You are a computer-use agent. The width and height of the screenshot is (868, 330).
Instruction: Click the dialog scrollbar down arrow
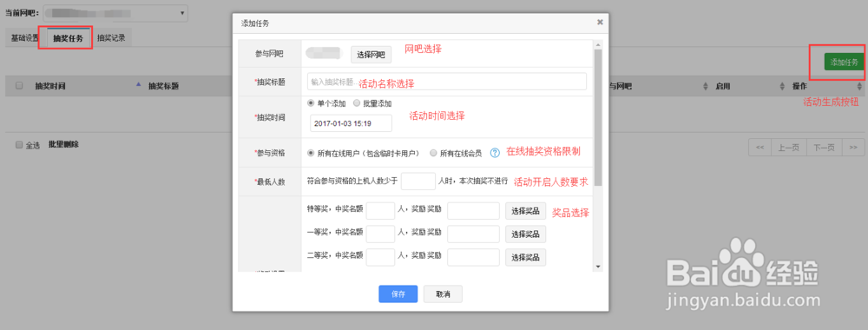pyautogui.click(x=597, y=267)
